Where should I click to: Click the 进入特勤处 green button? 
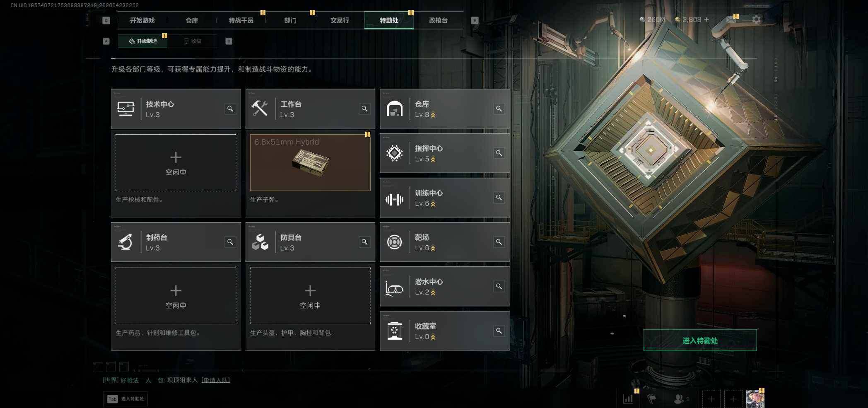pos(700,340)
